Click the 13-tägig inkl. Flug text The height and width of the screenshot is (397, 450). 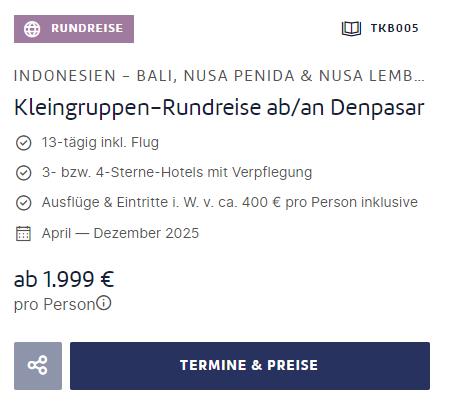pyautogui.click(x=100, y=142)
